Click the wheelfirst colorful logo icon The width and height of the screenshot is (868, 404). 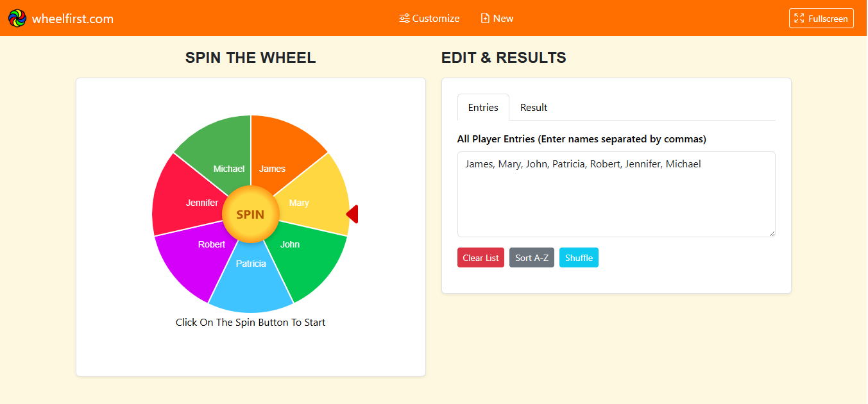point(17,18)
